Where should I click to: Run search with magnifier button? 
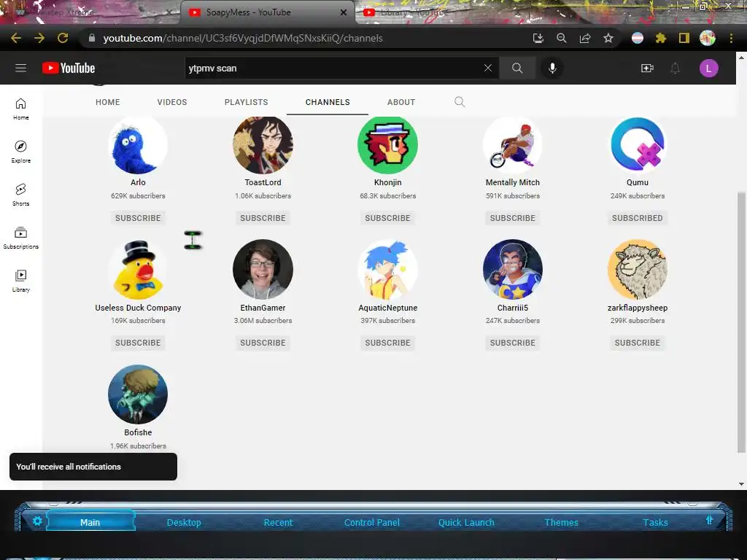click(x=517, y=68)
